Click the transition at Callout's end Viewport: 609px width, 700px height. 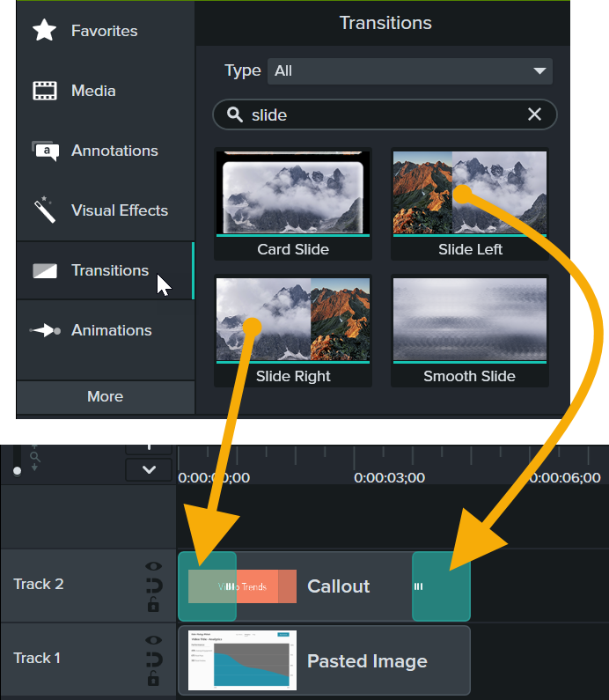coord(441,586)
